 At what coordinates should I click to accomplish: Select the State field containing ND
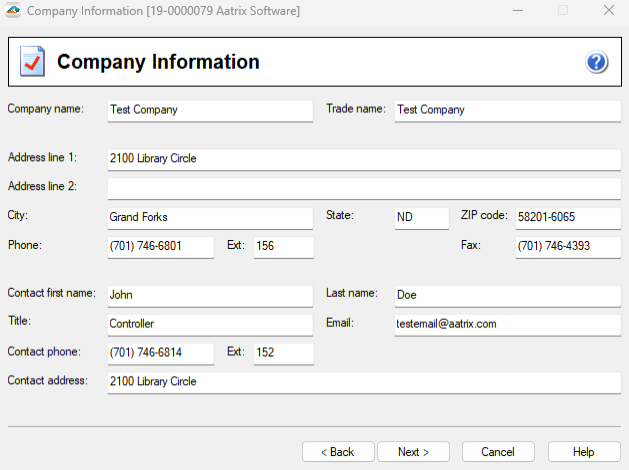[x=421, y=217]
